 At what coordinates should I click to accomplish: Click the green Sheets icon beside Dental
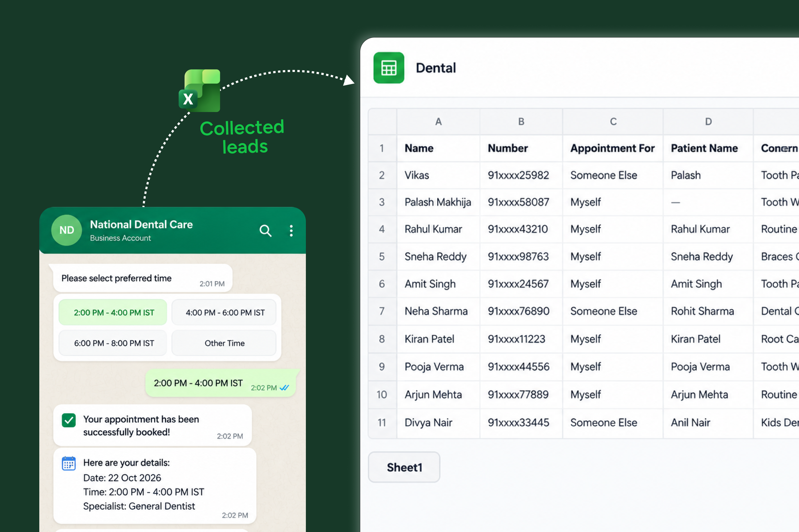[x=389, y=68]
